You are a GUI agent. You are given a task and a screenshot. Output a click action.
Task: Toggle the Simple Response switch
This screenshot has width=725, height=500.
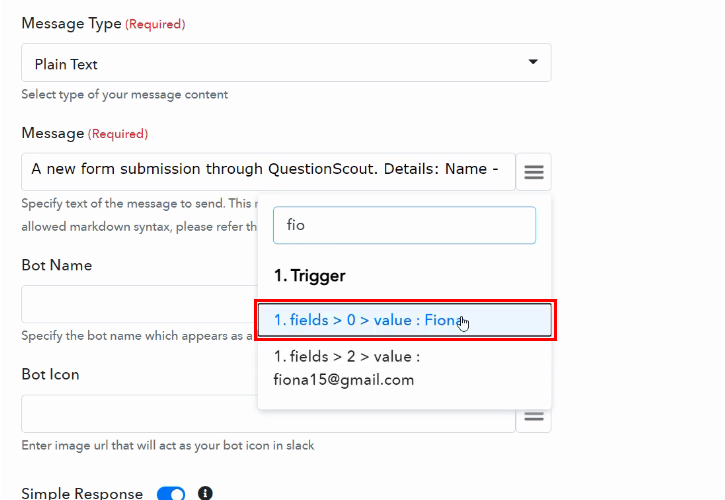[x=171, y=493]
